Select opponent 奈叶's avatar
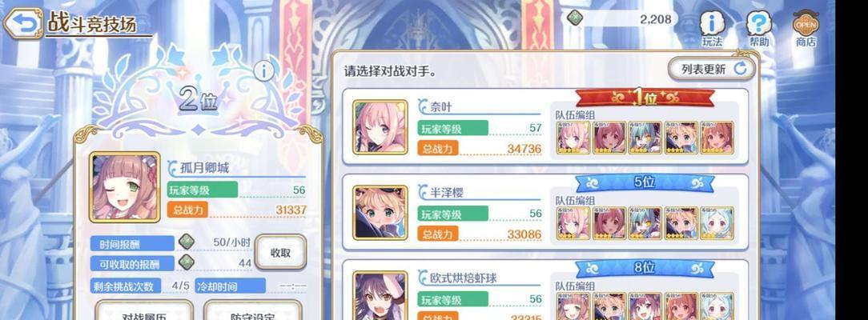Screen dimensions: 868x320 pos(380,126)
